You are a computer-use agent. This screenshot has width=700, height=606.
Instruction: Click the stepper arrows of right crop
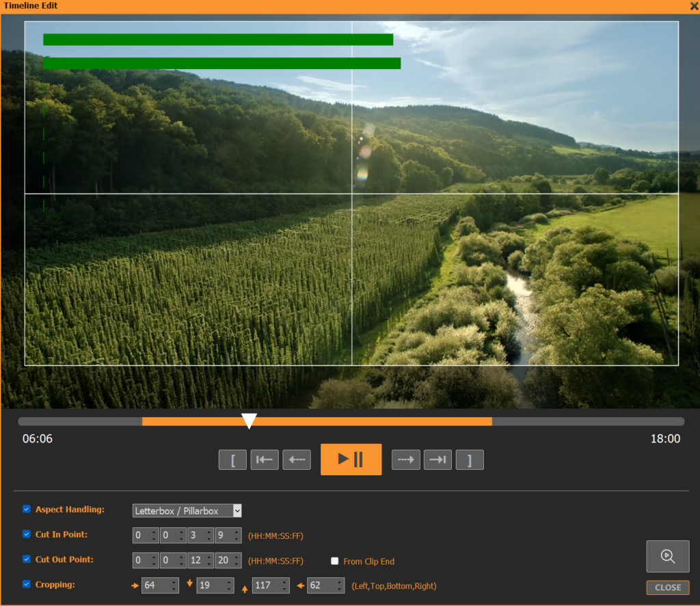(340, 585)
